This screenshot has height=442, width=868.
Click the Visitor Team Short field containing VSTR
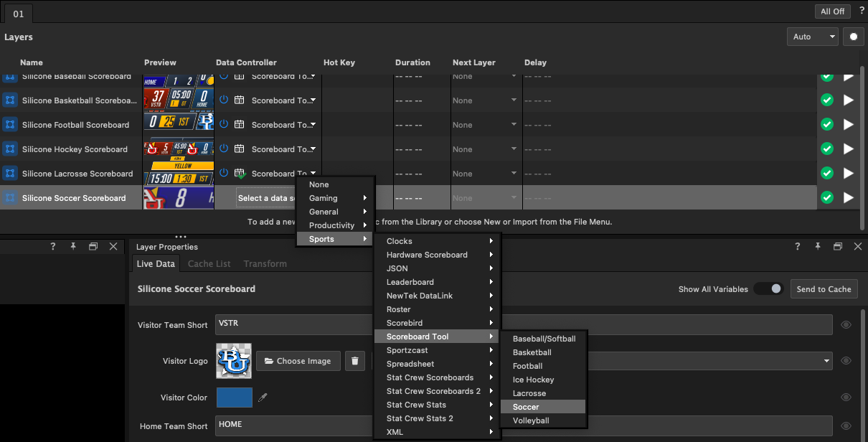click(524, 324)
